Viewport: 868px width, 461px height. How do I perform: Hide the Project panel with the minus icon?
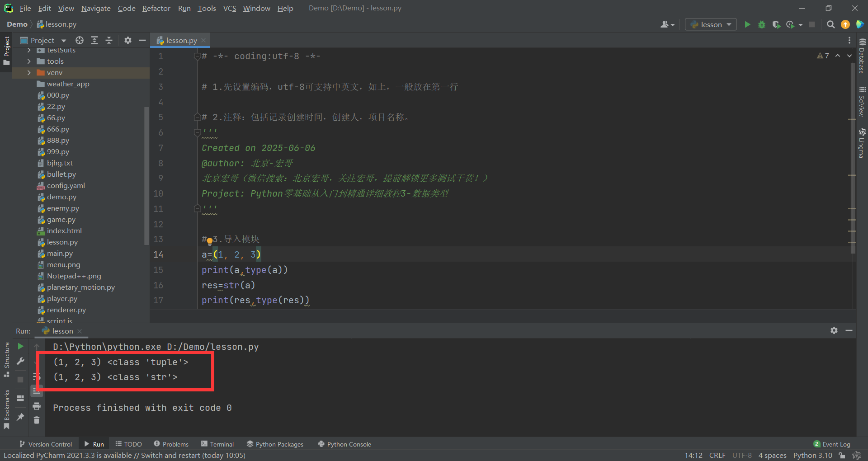142,40
